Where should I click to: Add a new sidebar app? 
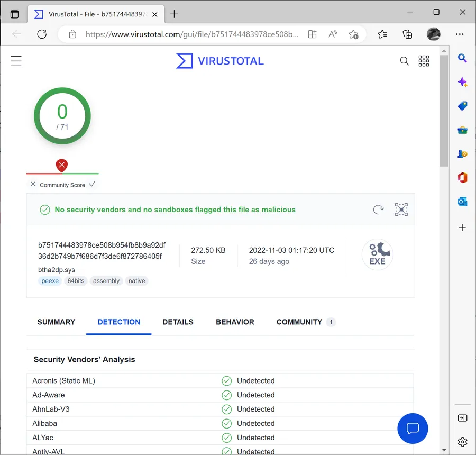coord(462,228)
